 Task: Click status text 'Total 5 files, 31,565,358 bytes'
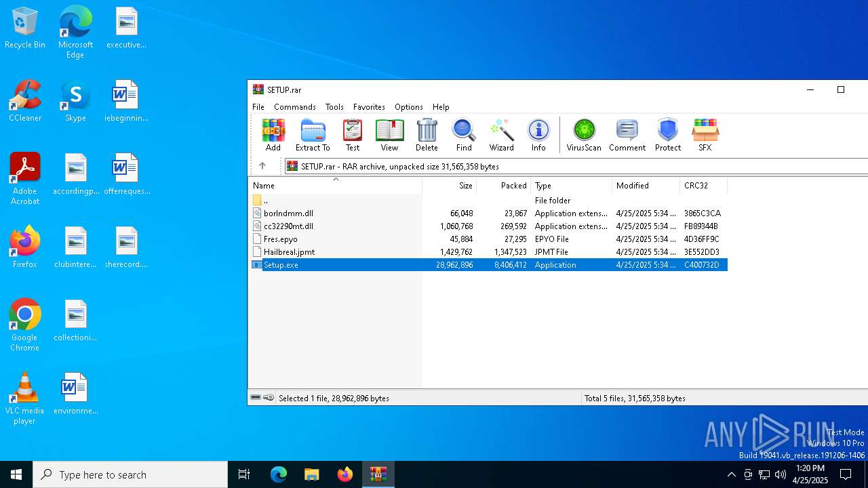tap(635, 398)
